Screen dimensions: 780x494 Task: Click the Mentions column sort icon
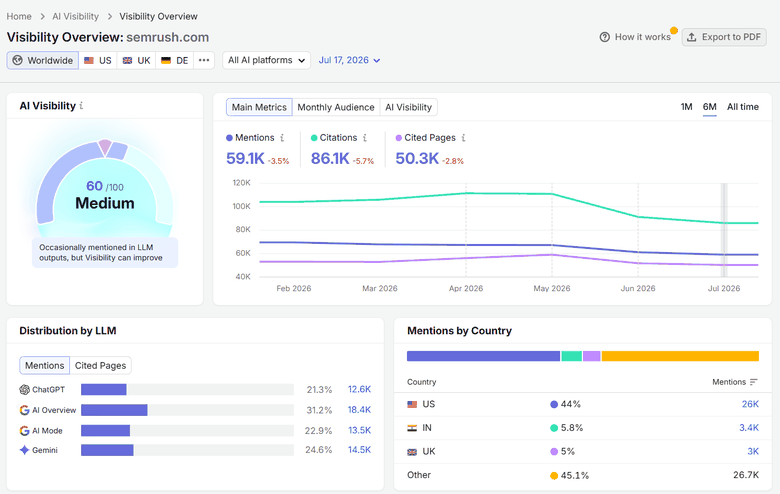[x=754, y=382]
